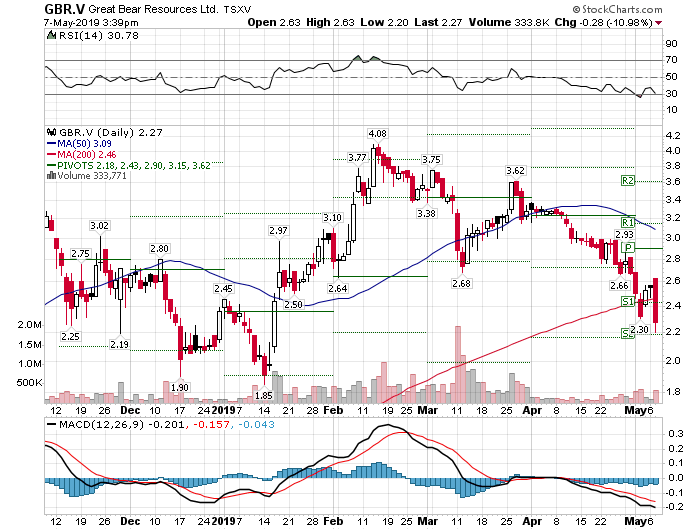
Task: Click the red down arrow beside change percentage
Action: pyautogui.click(x=658, y=23)
